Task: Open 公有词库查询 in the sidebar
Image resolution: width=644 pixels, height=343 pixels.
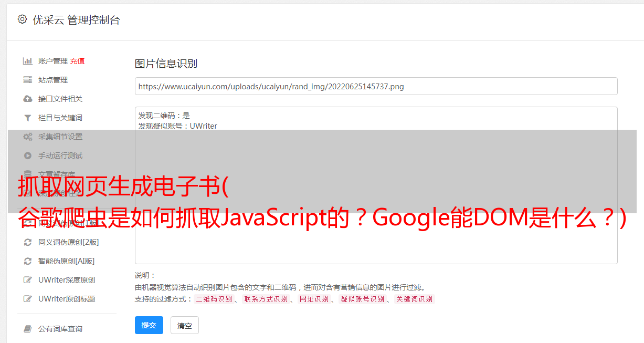Action: (60, 329)
